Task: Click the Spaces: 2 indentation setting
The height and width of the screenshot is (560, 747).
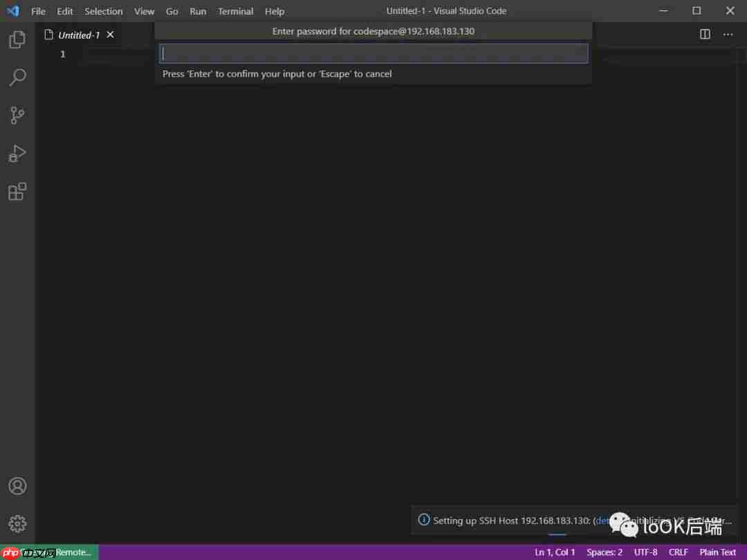Action: 604,552
